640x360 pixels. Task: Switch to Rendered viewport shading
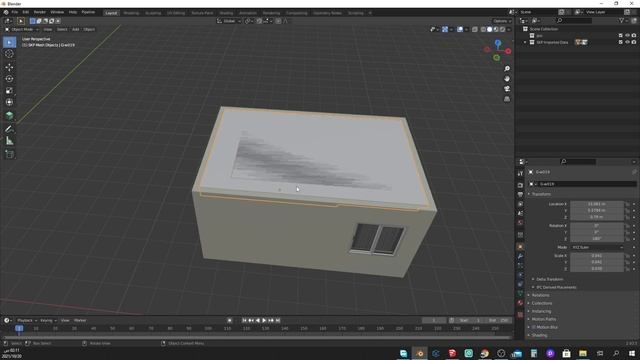coord(502,29)
